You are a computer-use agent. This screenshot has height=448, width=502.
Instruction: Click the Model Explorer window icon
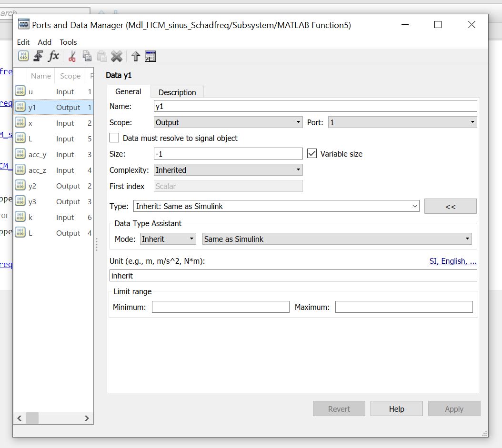151,56
